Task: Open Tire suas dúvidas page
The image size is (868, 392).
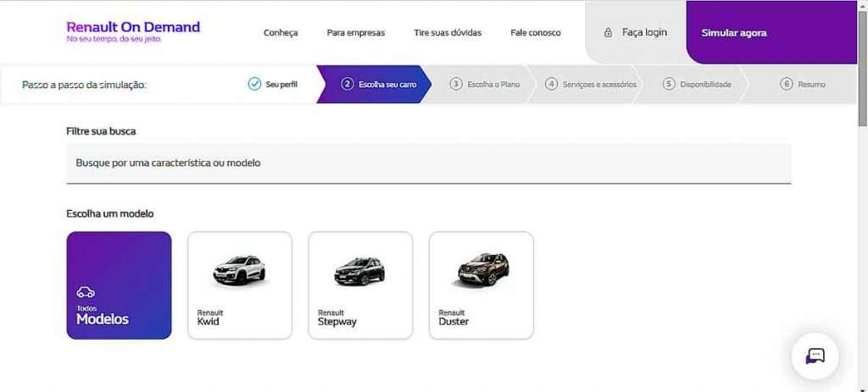Action: [448, 33]
